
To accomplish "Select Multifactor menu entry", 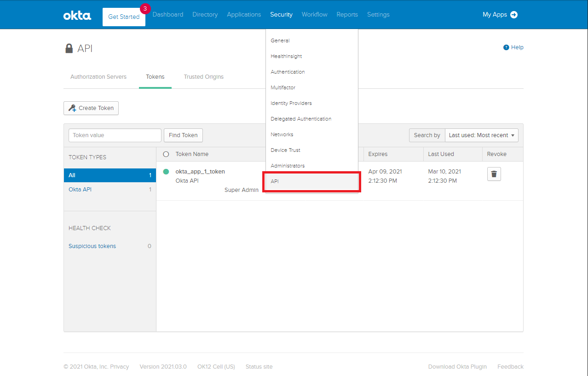I will point(312,87).
